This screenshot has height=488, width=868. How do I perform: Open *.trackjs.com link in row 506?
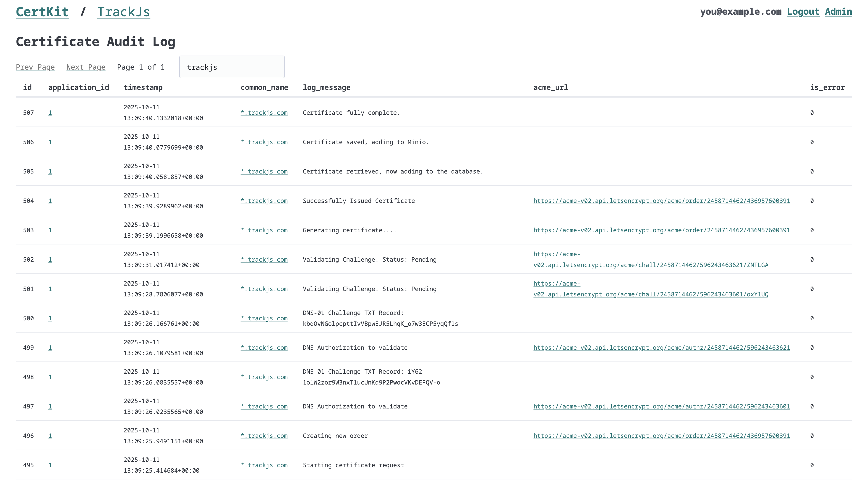point(264,142)
